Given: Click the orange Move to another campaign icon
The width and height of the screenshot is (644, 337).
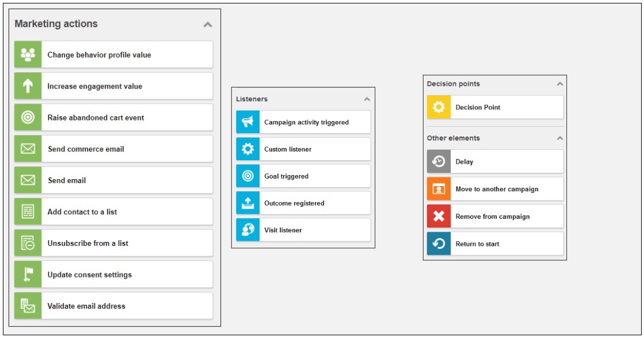Looking at the screenshot, I should point(439,189).
